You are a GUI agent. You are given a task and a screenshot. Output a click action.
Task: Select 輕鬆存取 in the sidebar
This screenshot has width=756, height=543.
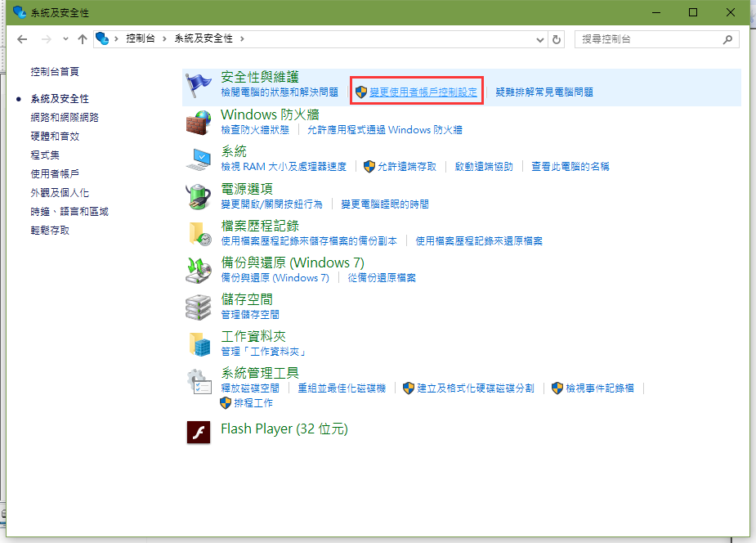tap(50, 230)
